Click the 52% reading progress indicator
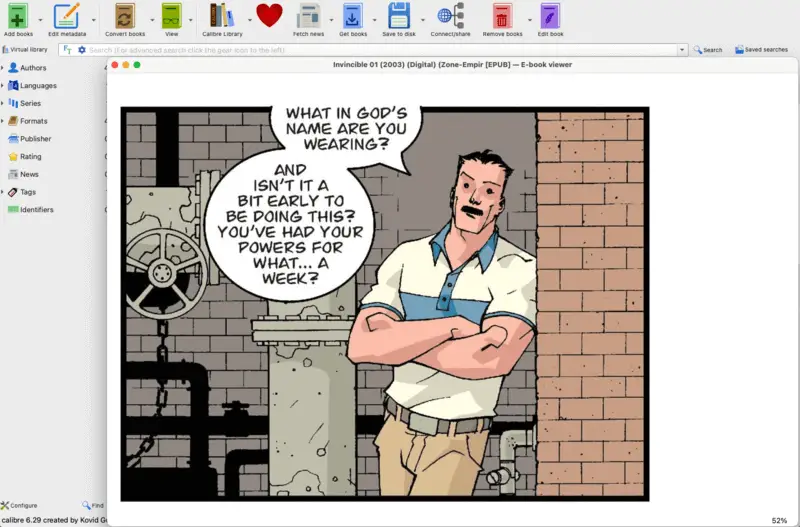Viewport: 800px width, 527px height. coord(779,520)
